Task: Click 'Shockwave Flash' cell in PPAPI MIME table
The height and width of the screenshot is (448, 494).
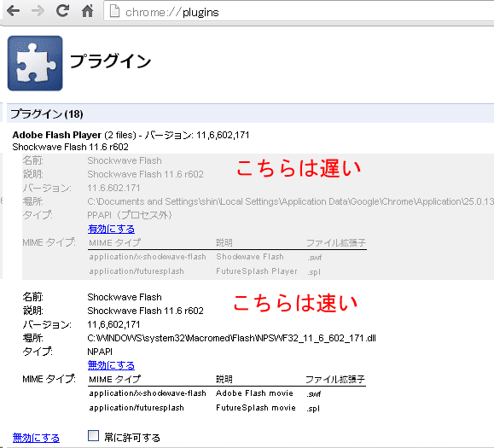Action: click(x=250, y=257)
